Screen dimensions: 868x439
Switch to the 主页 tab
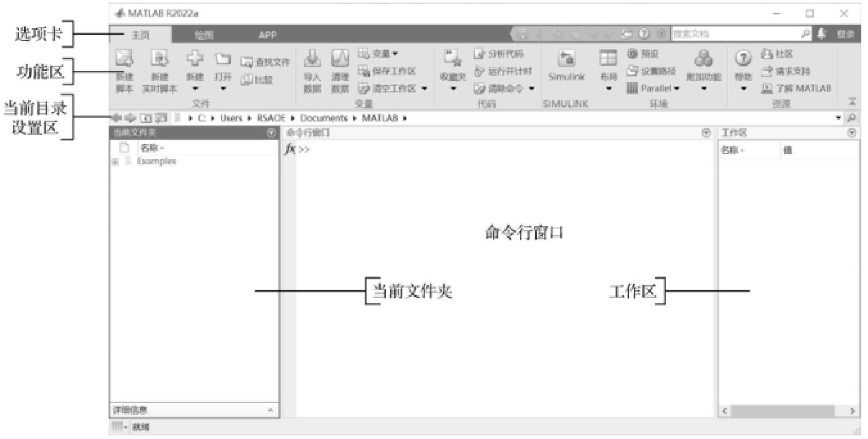141,35
